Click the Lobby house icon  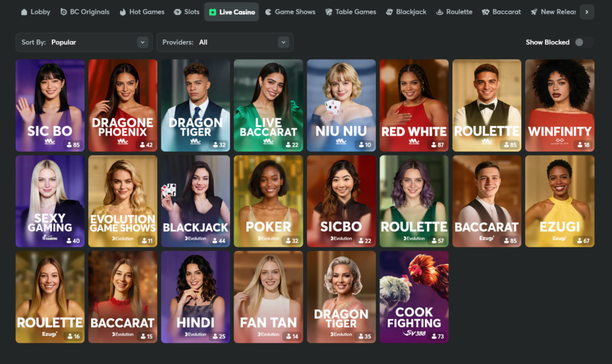pos(24,12)
